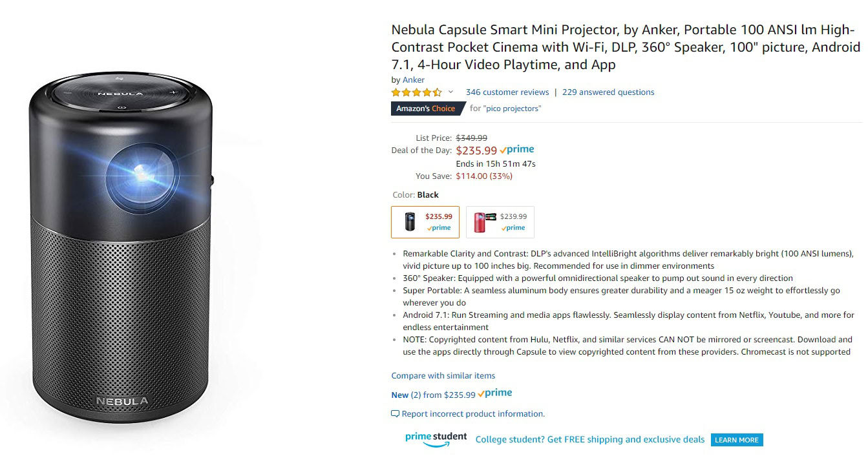The height and width of the screenshot is (467, 868).
Task: Open Report incorrect product information
Action: tap(473, 414)
